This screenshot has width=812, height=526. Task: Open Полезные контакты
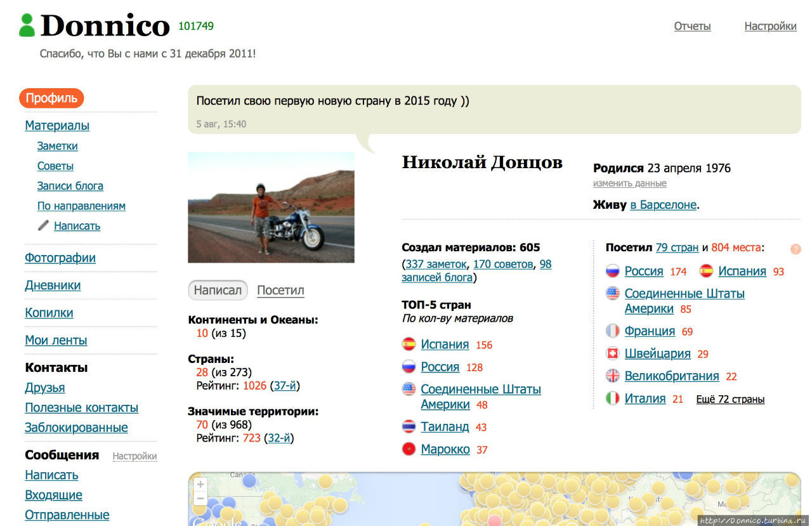coord(82,408)
